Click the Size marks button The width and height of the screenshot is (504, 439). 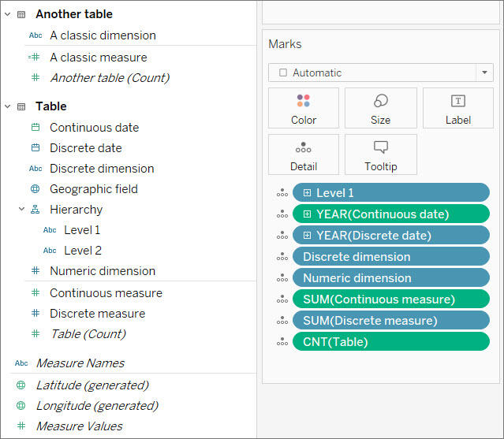(381, 108)
